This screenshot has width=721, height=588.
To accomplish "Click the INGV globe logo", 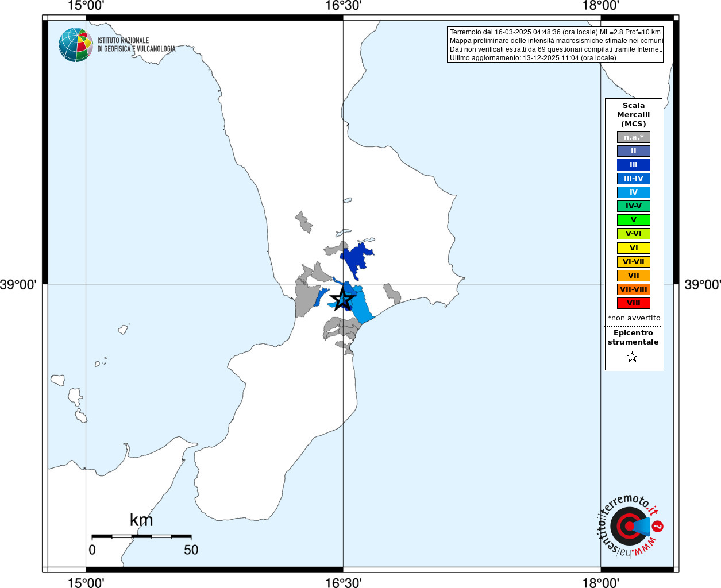I will [x=76, y=45].
